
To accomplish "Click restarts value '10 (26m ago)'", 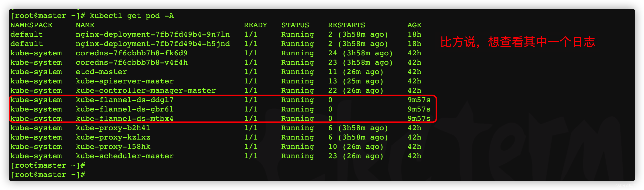I will (x=355, y=147).
